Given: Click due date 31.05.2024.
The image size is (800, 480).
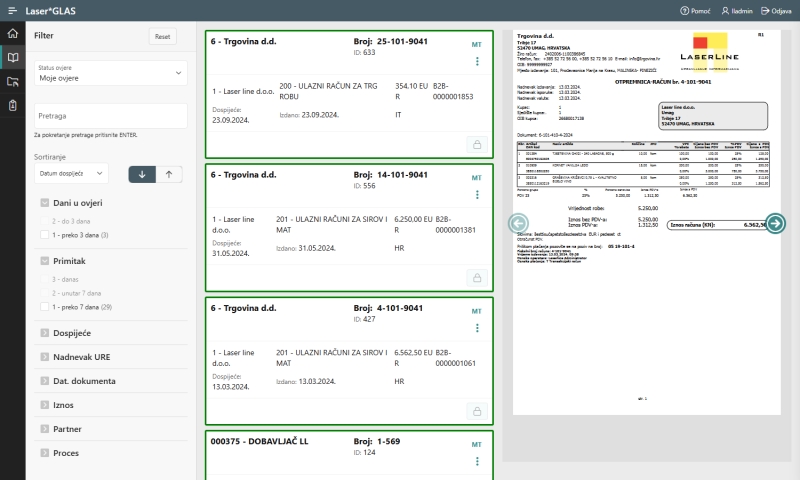Looking at the screenshot, I should pos(231,254).
